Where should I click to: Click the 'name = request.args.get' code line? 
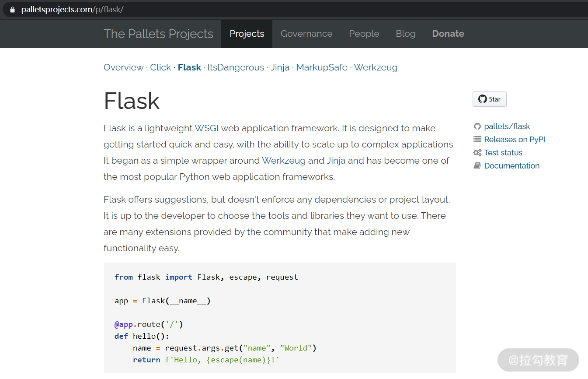[225, 348]
